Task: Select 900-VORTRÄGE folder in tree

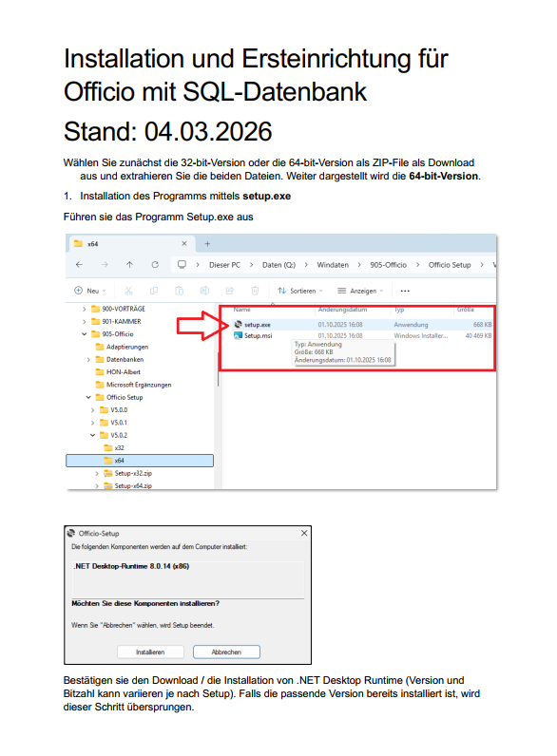Action: point(118,309)
